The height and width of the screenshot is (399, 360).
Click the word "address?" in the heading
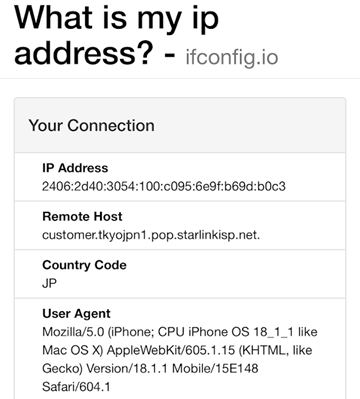coord(84,53)
